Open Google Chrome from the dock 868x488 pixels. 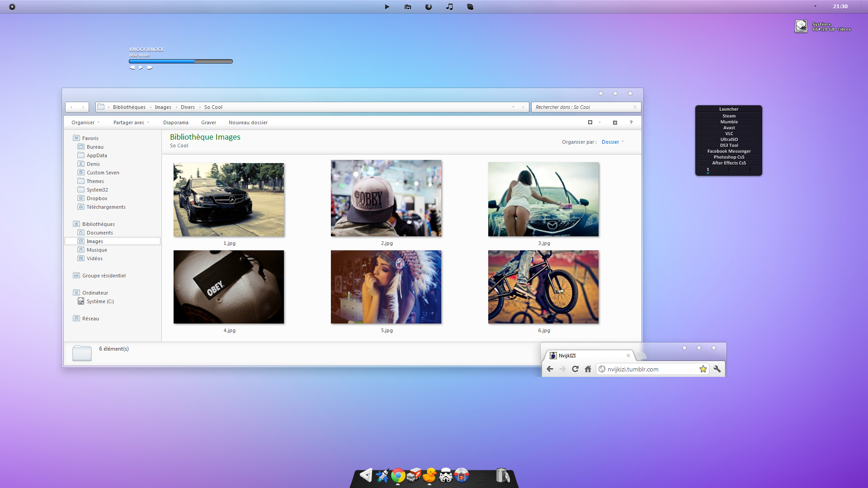tap(398, 475)
